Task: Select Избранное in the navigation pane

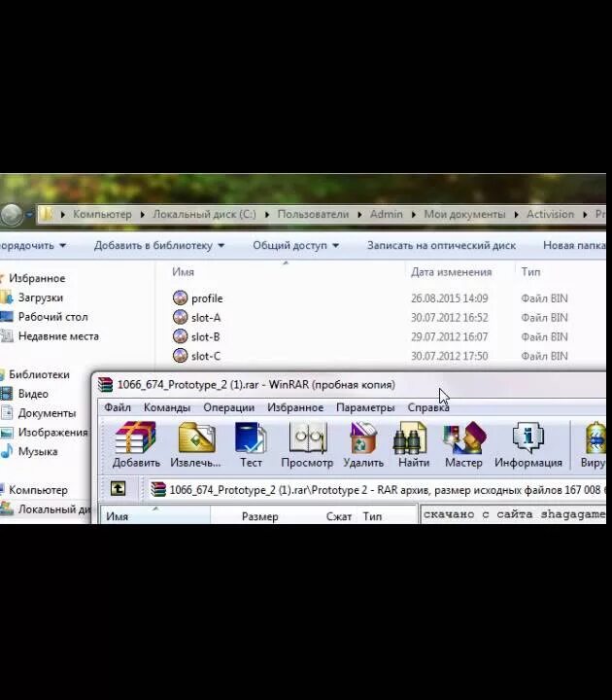Action: coord(37,278)
